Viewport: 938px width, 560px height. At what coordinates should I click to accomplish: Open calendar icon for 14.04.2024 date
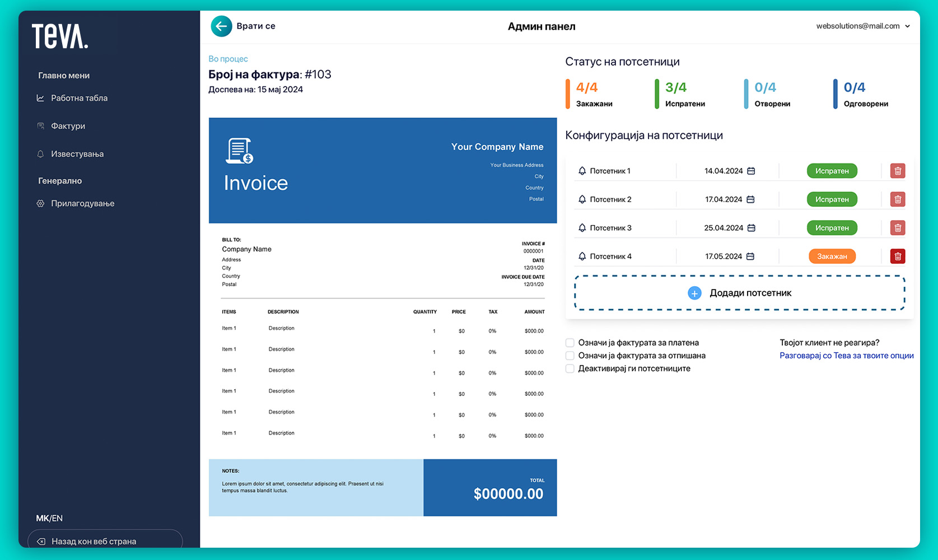752,171
